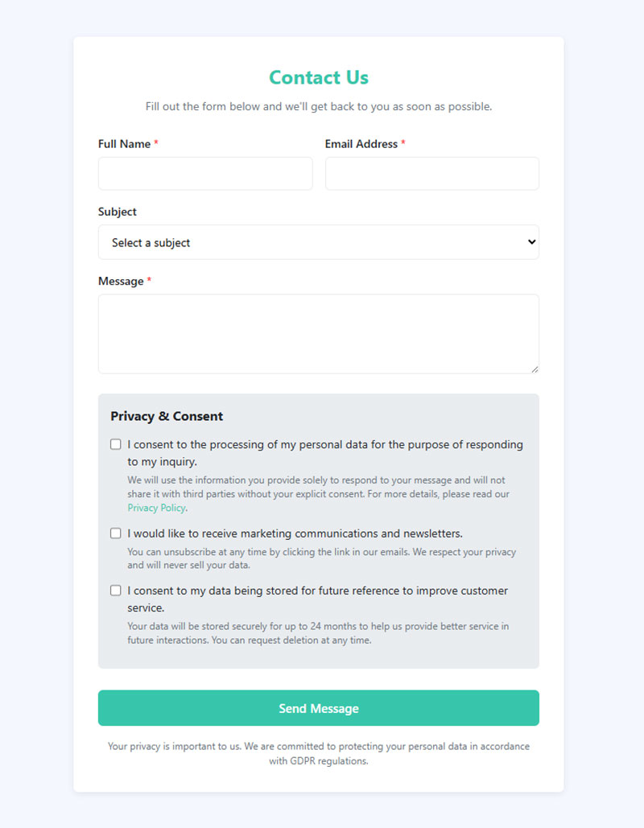
Task: Click the chevron on the Subject selector
Action: tap(530, 242)
